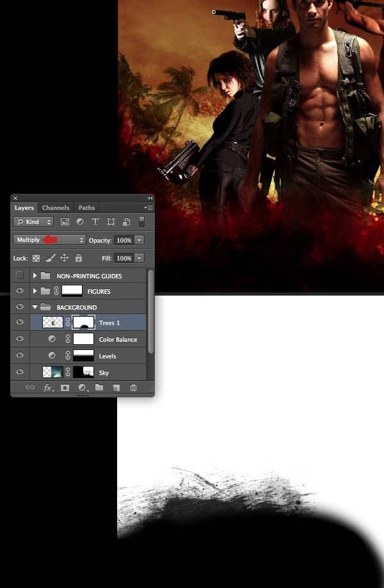Viewport: 384px width, 588px height.
Task: Filter layers by smart objects icon
Action: (x=127, y=221)
